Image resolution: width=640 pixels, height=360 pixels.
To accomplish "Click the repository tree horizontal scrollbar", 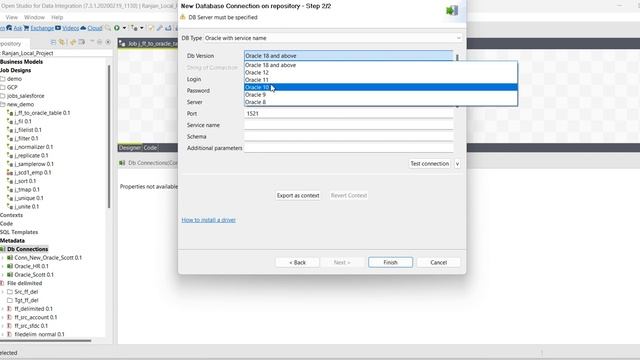I will (45, 340).
